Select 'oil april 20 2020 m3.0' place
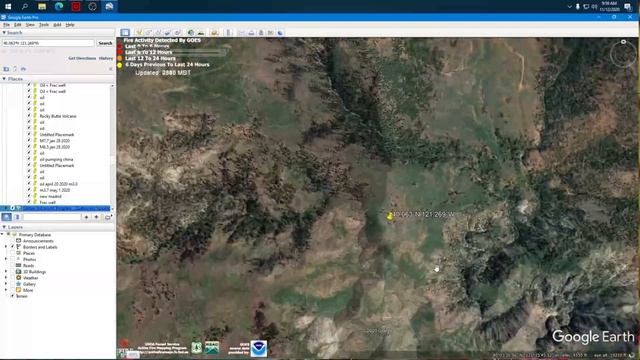 coord(58,184)
